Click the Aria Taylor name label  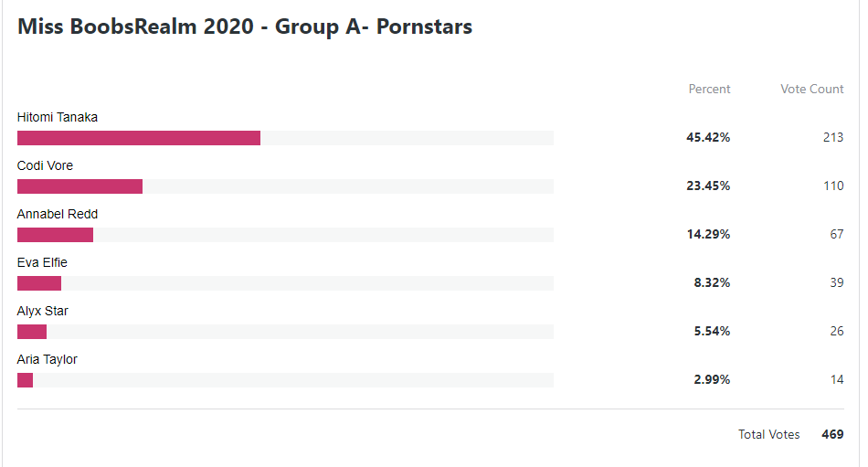click(47, 359)
